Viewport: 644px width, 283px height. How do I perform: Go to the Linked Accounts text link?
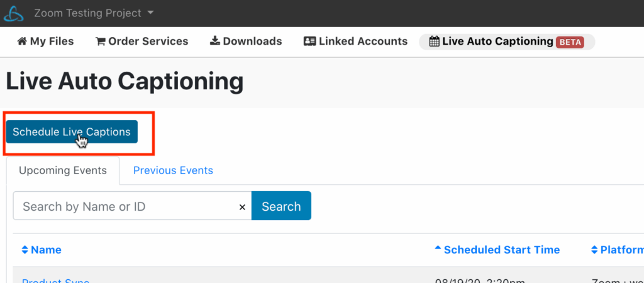tap(363, 42)
